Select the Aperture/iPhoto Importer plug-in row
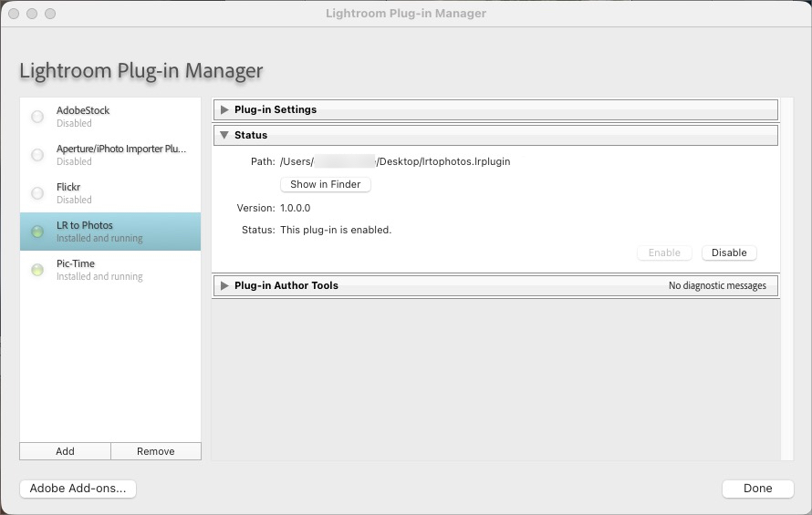This screenshot has width=812, height=515. point(110,155)
